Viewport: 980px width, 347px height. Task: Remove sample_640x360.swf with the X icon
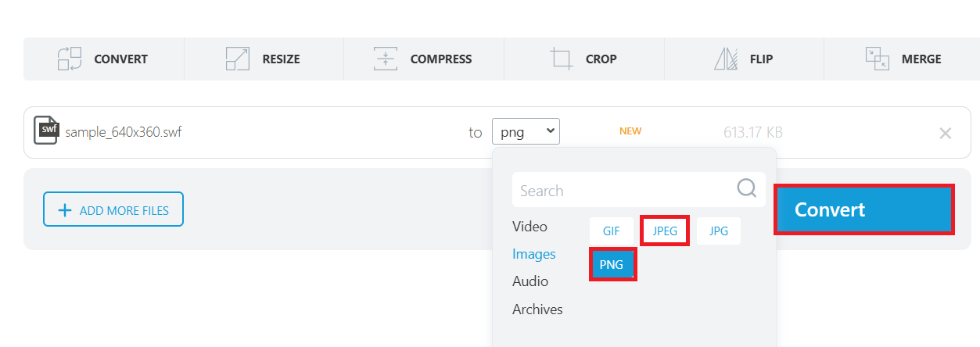point(945,133)
